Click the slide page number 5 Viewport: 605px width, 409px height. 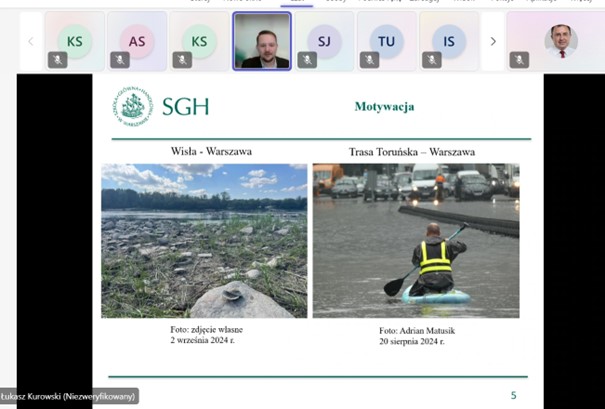(514, 395)
